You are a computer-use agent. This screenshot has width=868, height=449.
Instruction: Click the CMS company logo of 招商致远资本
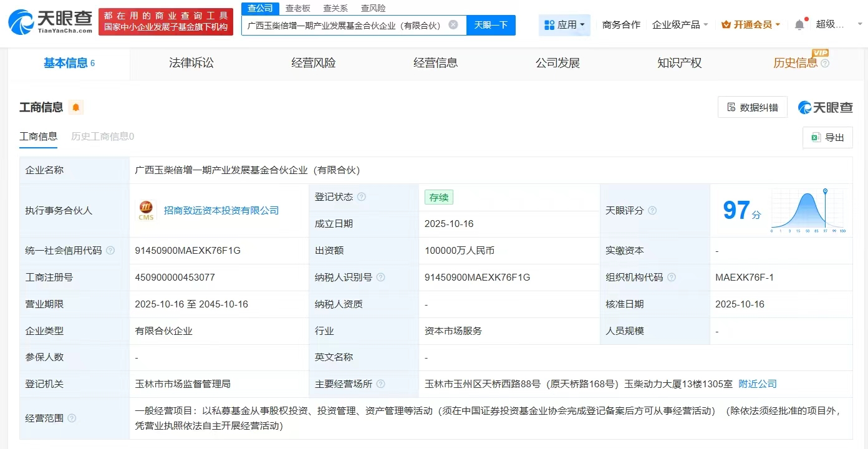[146, 211]
